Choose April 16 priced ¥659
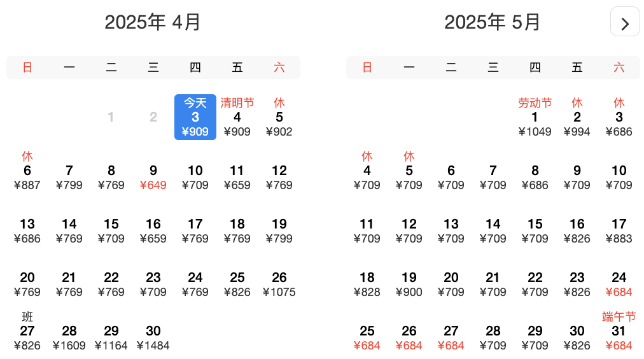Image resolution: width=644 pixels, height=359 pixels. pyautogui.click(x=153, y=231)
